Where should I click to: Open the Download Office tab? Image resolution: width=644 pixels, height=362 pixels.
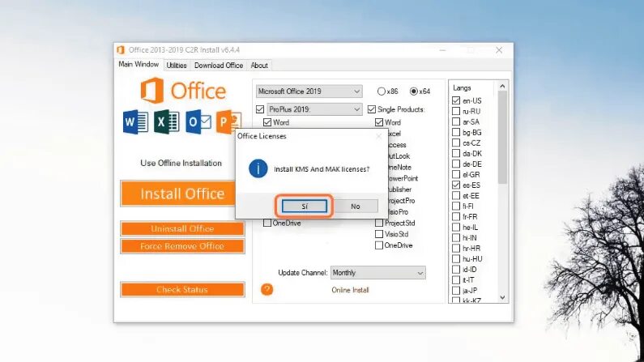[x=219, y=66]
